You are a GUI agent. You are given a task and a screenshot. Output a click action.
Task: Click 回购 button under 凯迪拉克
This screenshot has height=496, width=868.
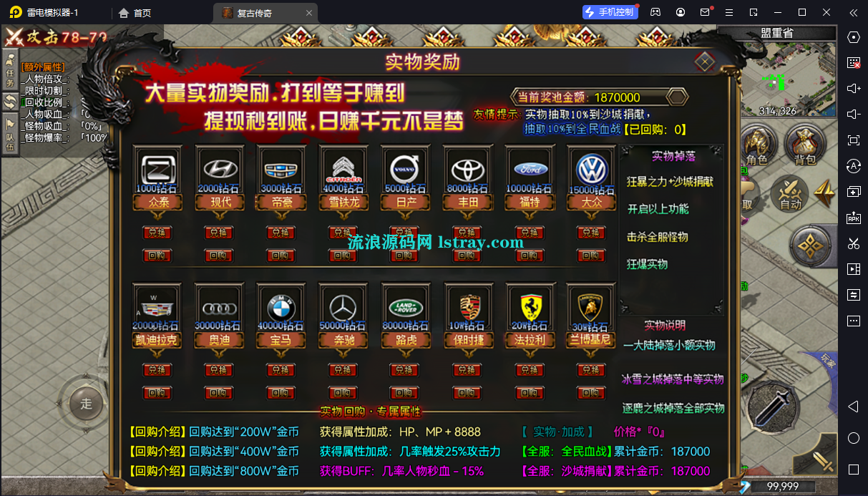157,393
